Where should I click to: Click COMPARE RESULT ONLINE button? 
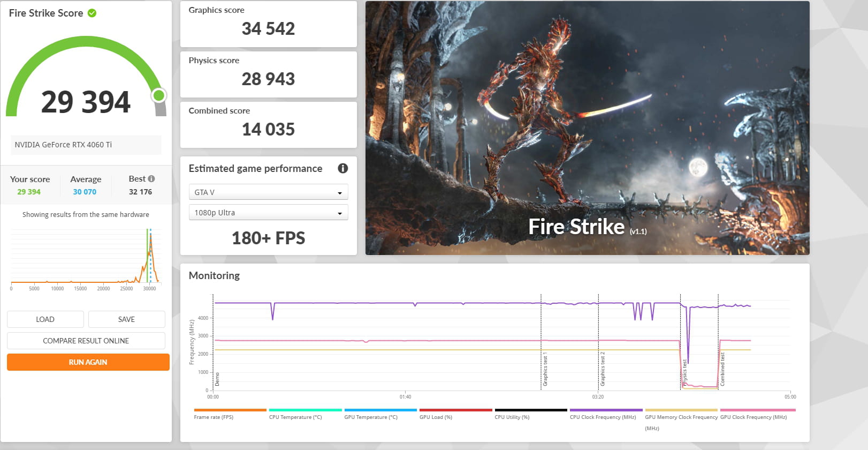[x=86, y=341]
